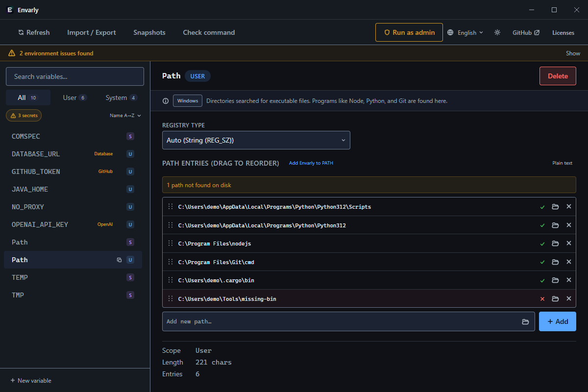The width and height of the screenshot is (588, 392).
Task: Open the GitHub link
Action: (526, 32)
